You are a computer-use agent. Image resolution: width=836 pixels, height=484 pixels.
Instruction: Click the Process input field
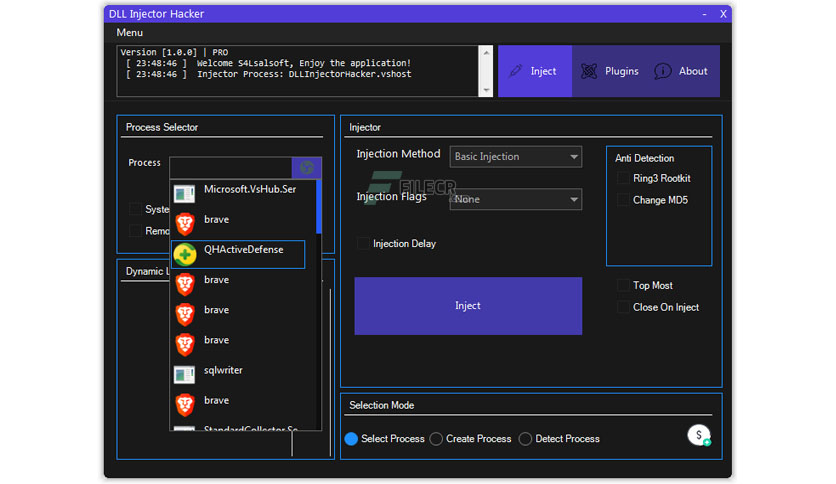(x=231, y=167)
